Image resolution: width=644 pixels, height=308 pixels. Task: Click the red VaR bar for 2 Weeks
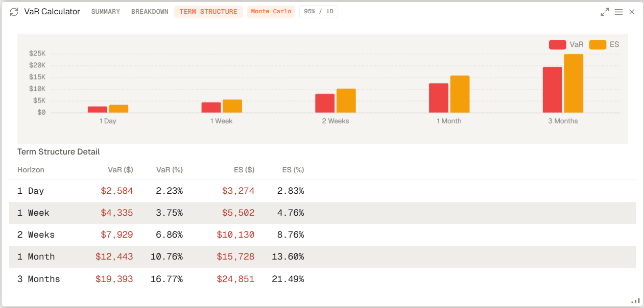click(325, 104)
